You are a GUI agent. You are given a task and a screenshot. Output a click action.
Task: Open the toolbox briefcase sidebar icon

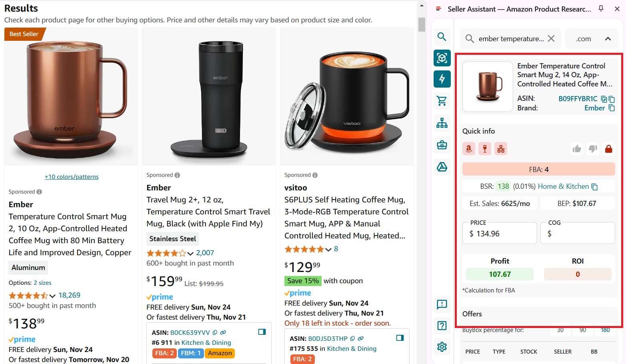(x=442, y=145)
